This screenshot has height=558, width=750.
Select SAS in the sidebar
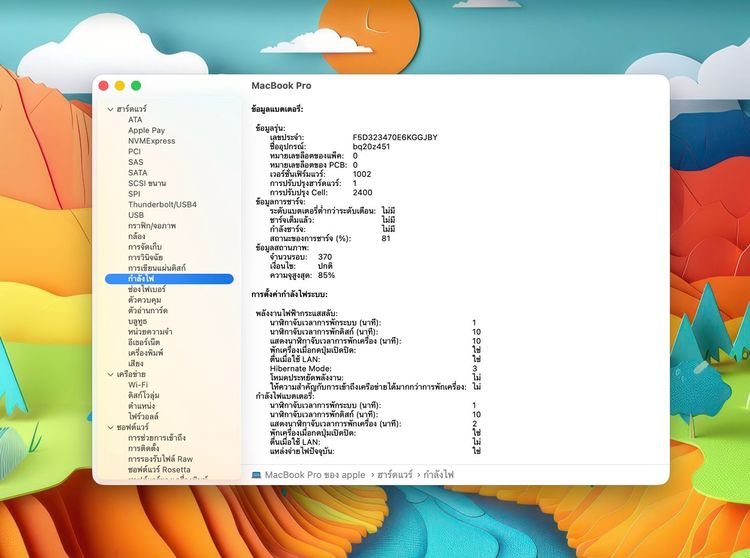(x=135, y=162)
